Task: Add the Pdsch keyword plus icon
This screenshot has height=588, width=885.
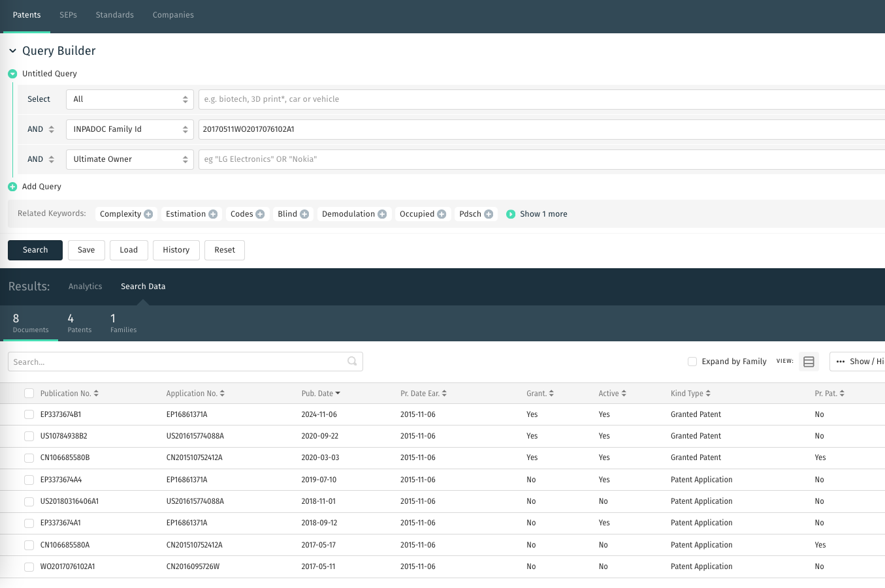Action: (x=489, y=214)
